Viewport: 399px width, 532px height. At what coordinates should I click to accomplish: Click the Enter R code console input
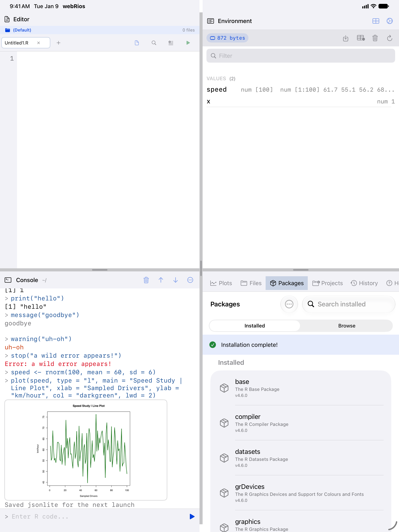click(96, 517)
